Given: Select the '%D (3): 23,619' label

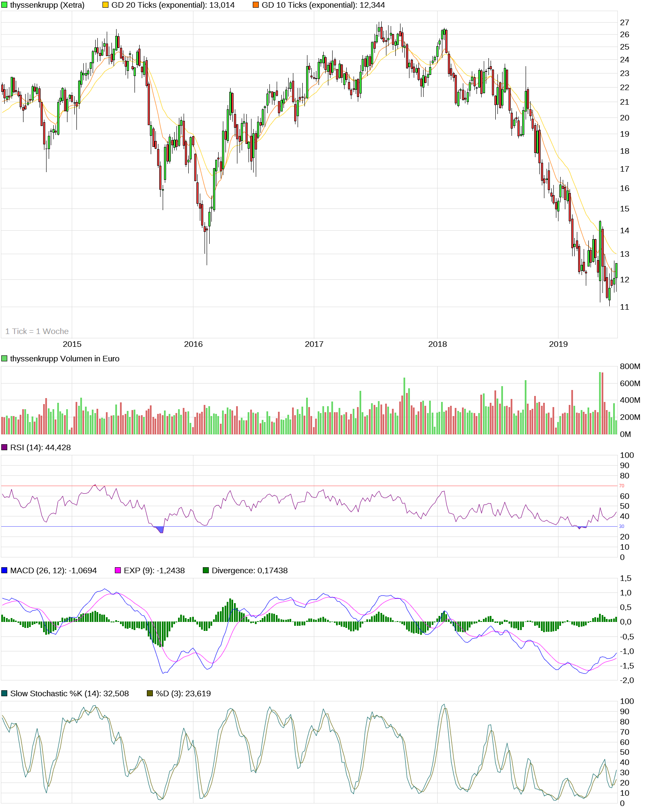Looking at the screenshot, I should [183, 694].
